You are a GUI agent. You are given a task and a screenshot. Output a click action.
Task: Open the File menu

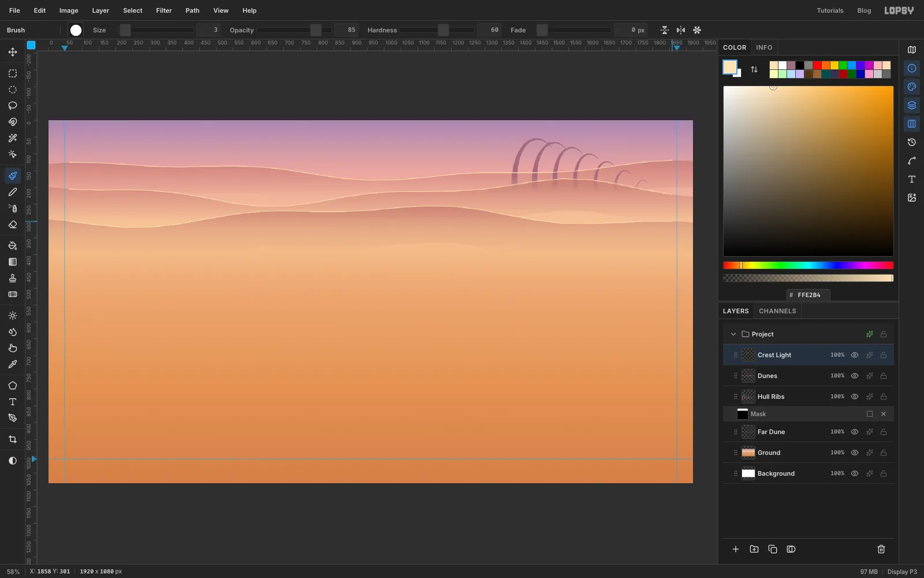tap(14, 10)
